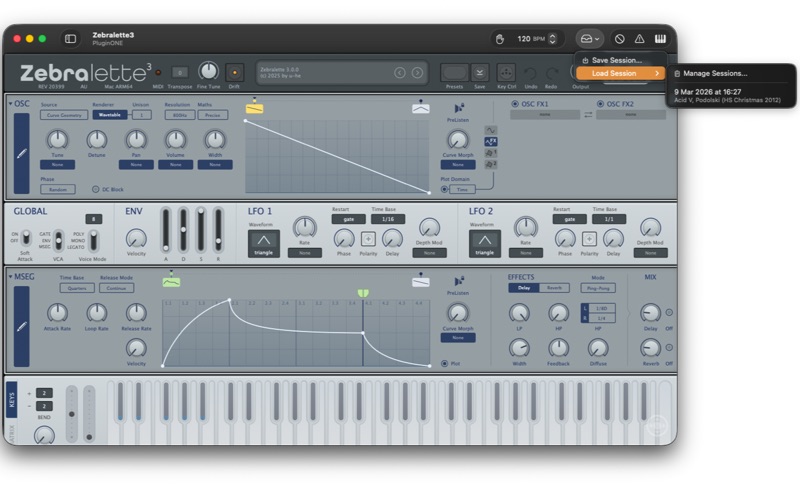Viewport: 800px width, 500px height.
Task: Open the Key Ctrl button
Action: point(506,73)
